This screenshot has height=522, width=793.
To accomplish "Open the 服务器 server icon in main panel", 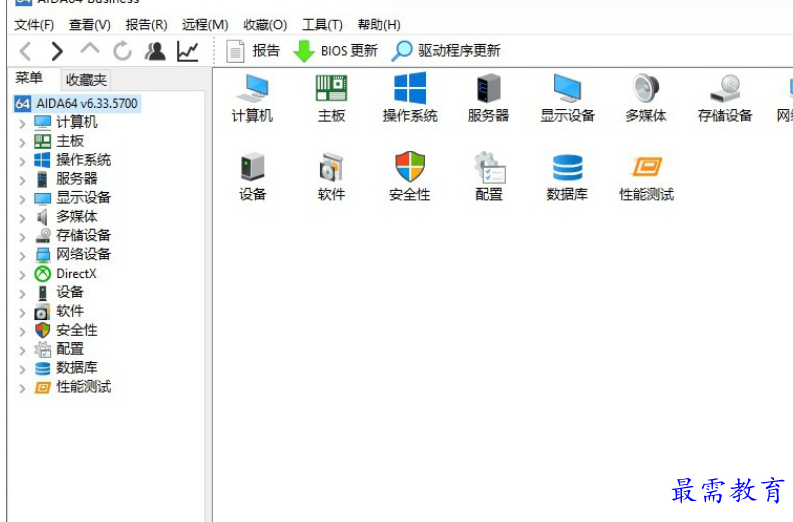I will (488, 98).
